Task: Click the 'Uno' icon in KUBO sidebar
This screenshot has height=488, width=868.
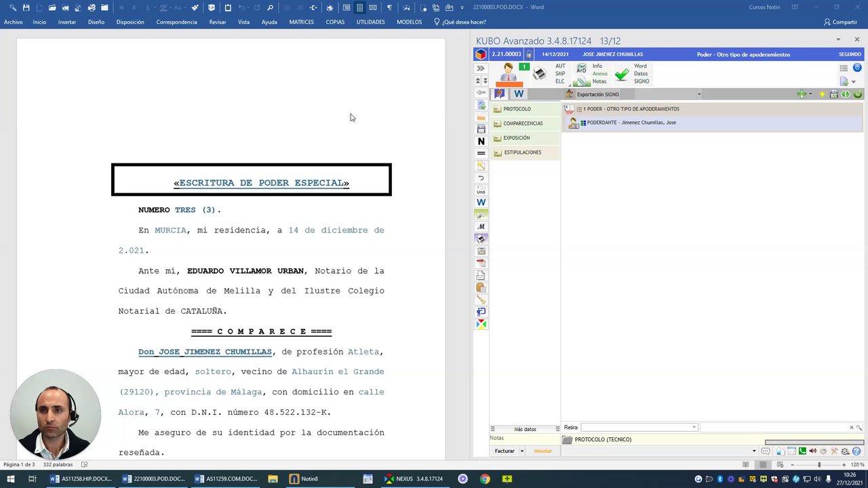Action: 481,190
